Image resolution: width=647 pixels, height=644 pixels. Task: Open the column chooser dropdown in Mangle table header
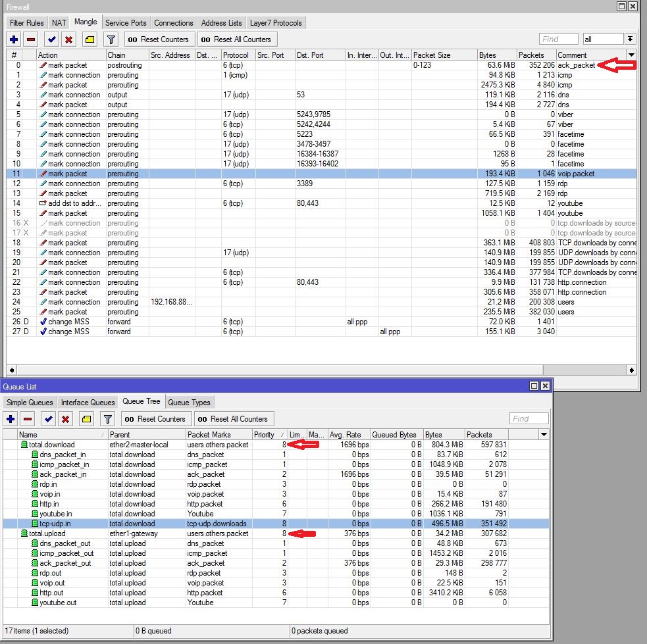631,55
